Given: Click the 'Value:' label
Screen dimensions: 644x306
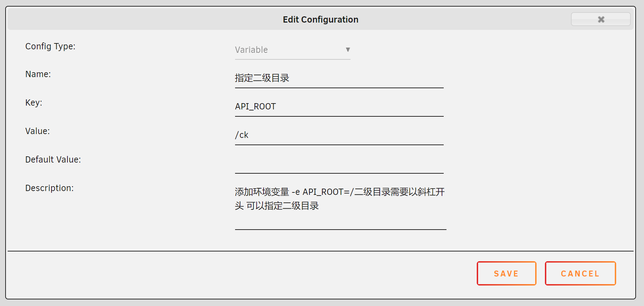Looking at the screenshot, I should [x=38, y=131].
